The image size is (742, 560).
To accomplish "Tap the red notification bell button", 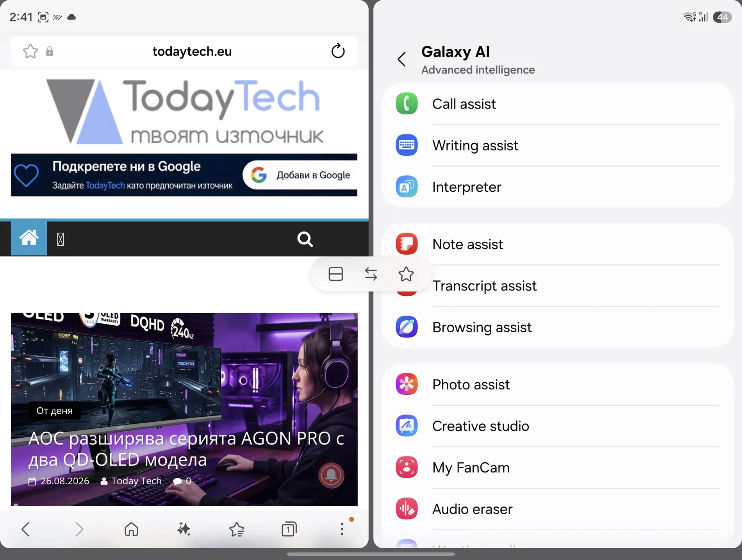I will click(331, 475).
